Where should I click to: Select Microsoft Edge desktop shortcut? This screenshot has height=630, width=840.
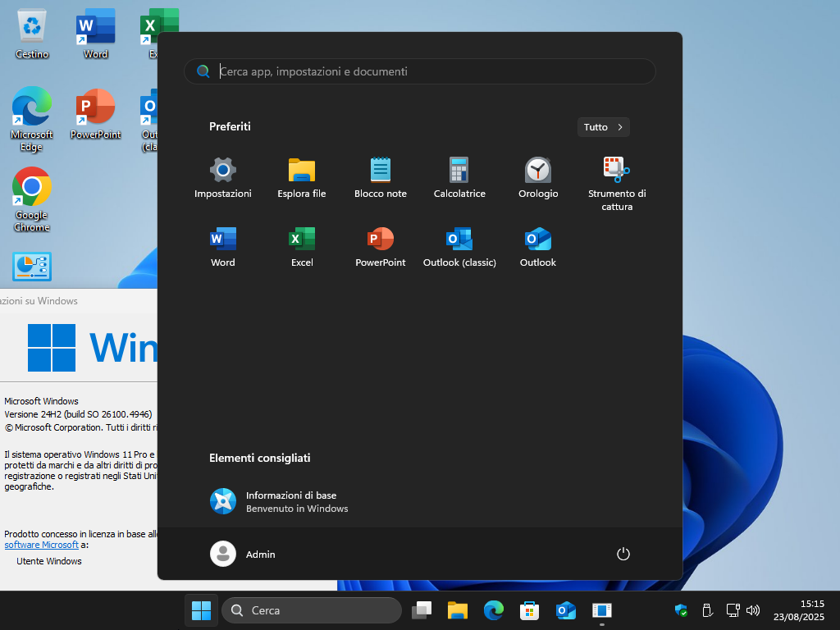click(32, 119)
